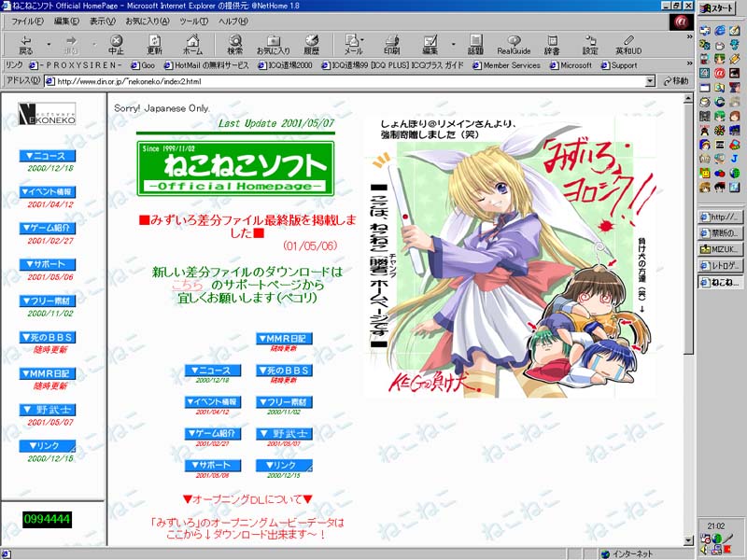The height and width of the screenshot is (560, 747).
Task: Open the Support links bar shortcut
Action: point(619,65)
